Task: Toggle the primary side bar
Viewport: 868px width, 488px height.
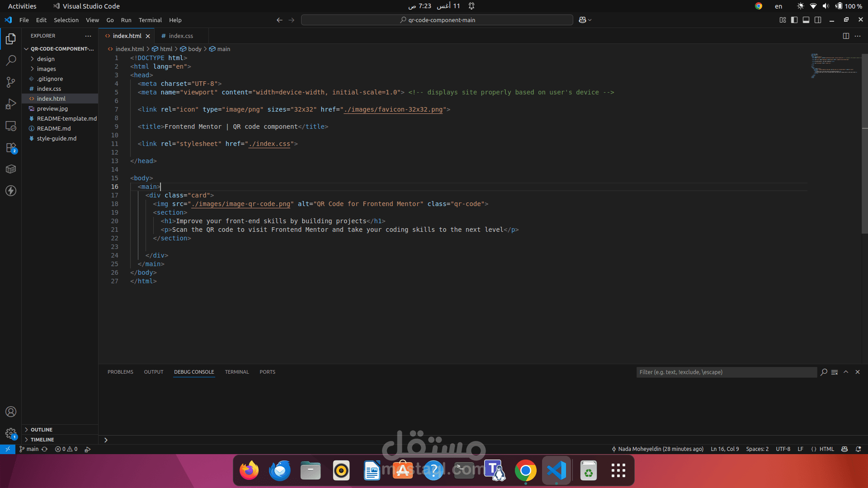Action: pos(794,20)
